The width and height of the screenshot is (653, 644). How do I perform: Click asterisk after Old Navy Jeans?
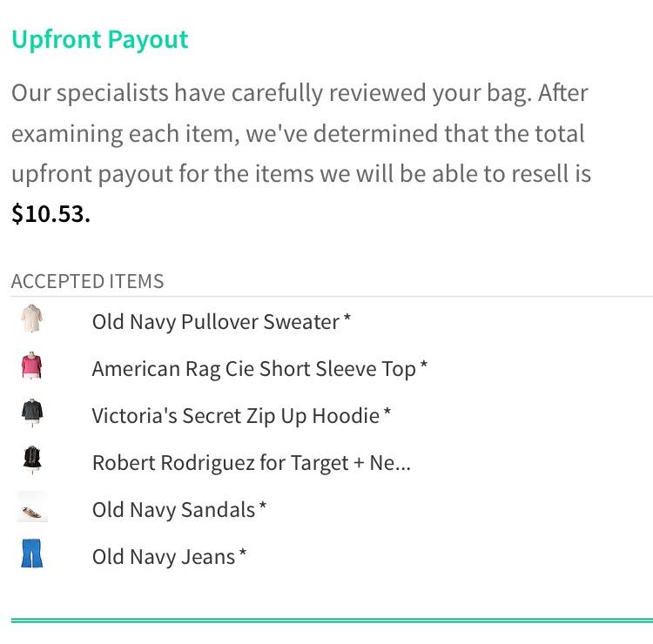[243, 553]
